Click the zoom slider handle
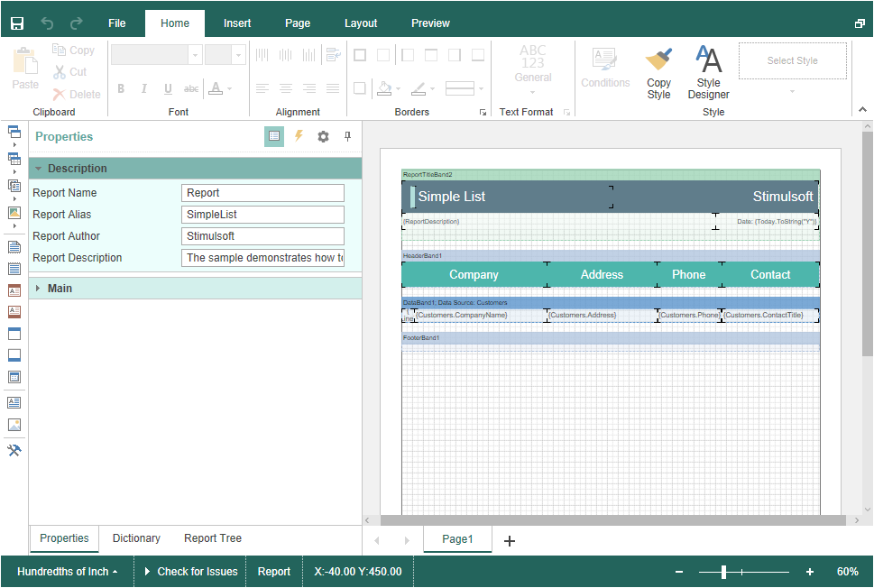This screenshot has height=588, width=874. (x=723, y=572)
